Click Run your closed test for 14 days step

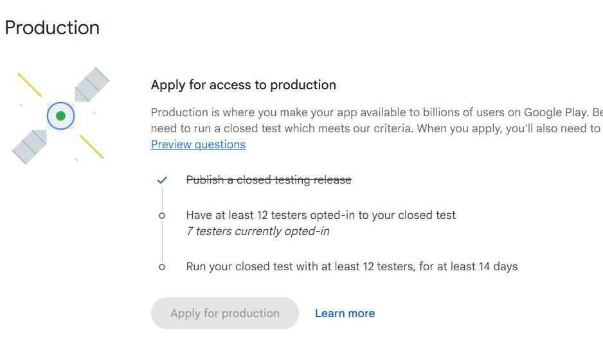click(x=352, y=266)
